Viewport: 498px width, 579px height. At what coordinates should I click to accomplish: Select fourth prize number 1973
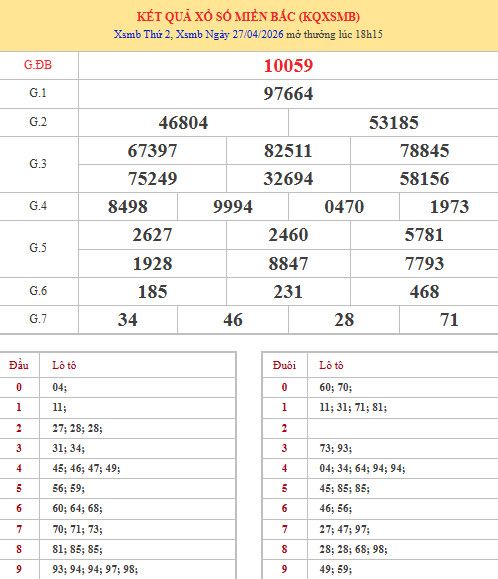click(x=449, y=207)
